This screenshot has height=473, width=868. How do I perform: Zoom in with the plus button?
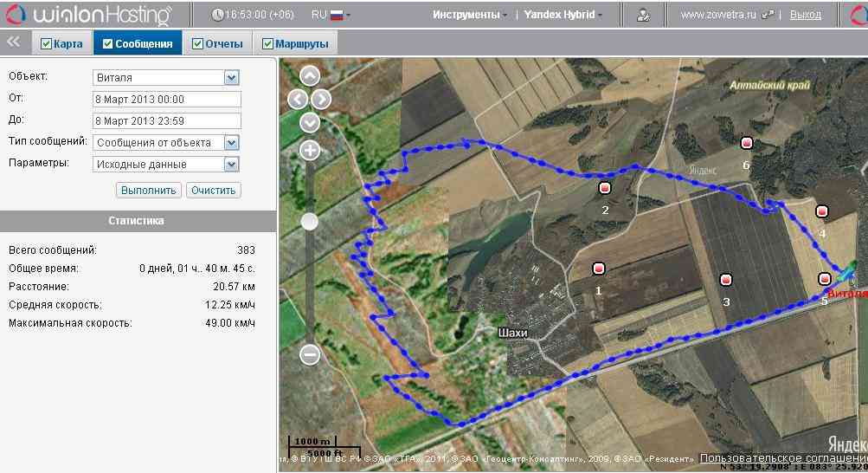pyautogui.click(x=310, y=151)
